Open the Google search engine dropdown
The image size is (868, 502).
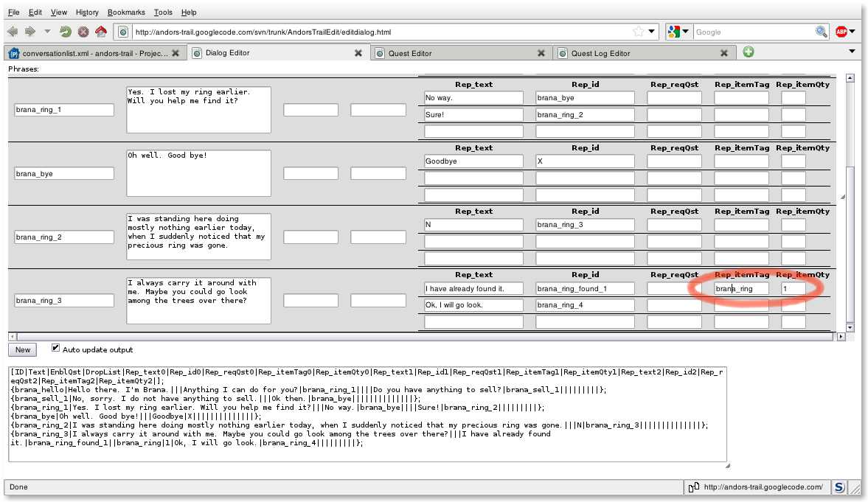click(x=678, y=32)
